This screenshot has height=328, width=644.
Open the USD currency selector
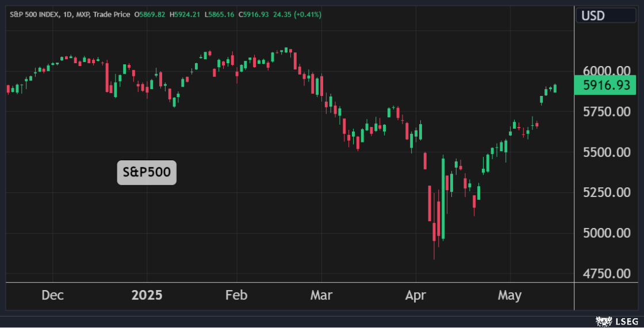(593, 16)
